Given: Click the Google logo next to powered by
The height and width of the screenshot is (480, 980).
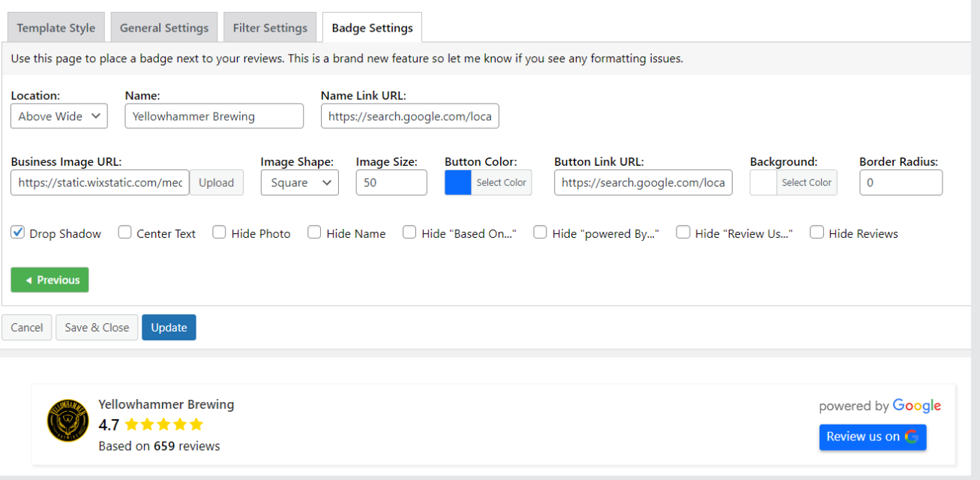Looking at the screenshot, I should coord(917,406).
